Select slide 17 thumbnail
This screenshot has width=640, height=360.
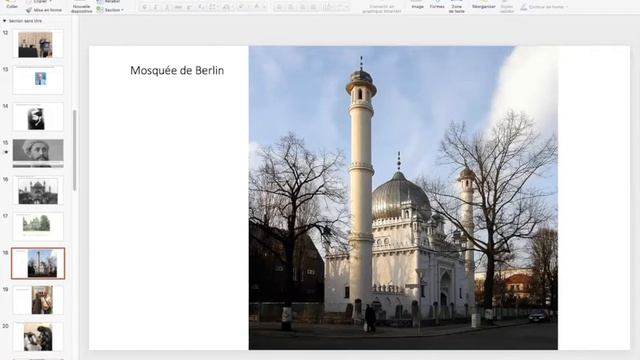pyautogui.click(x=38, y=227)
